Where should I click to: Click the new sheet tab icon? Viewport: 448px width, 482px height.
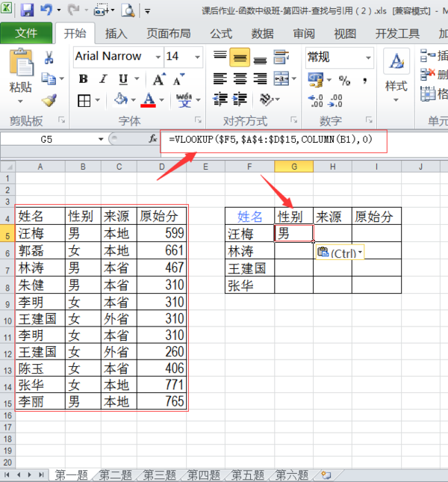coord(326,475)
